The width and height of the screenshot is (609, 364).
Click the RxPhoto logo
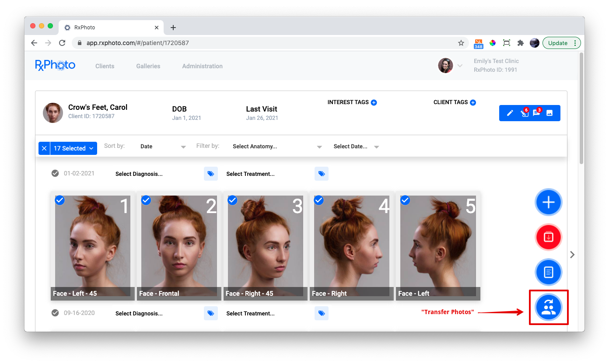pos(55,66)
